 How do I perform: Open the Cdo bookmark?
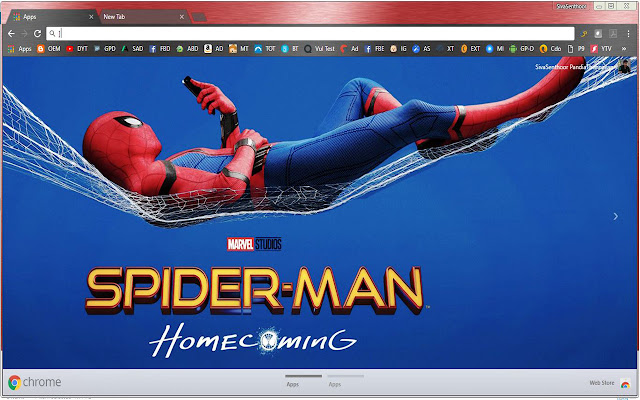pos(550,49)
